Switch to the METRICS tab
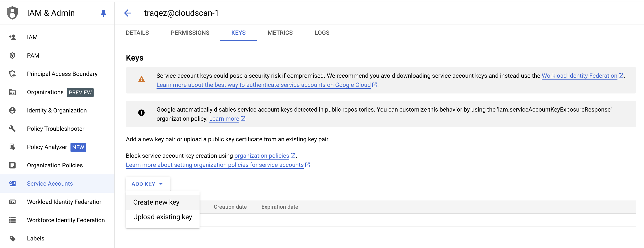Image resolution: width=644 pixels, height=248 pixels. 280,33
